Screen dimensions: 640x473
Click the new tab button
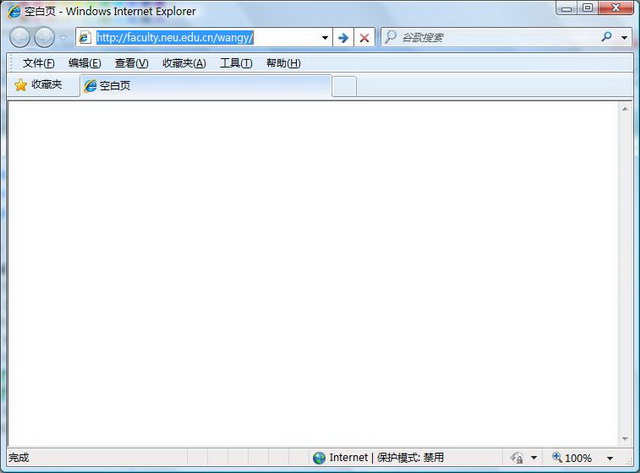[344, 86]
